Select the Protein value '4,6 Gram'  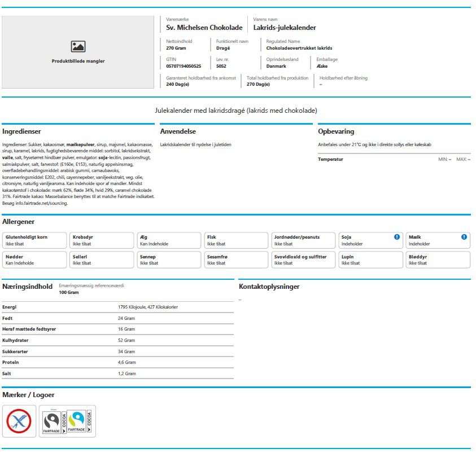[x=127, y=362]
